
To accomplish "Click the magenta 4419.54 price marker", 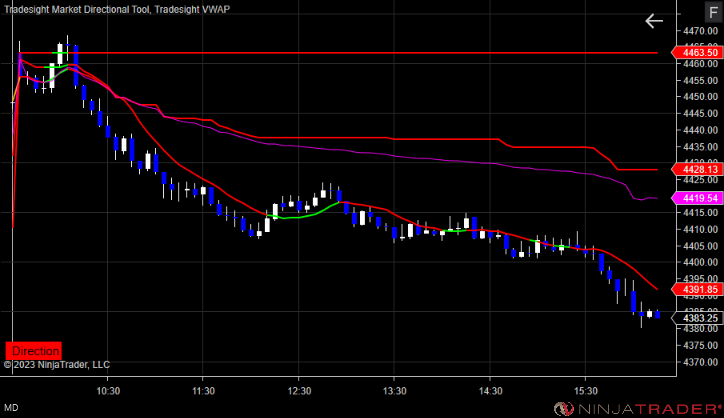I will click(697, 198).
